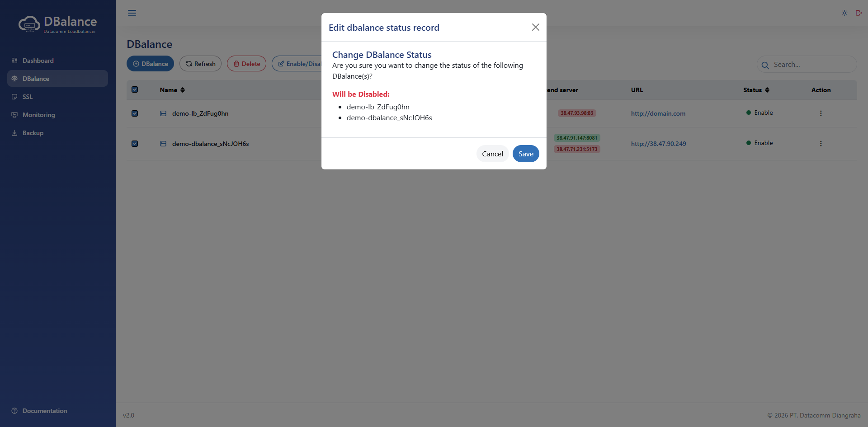The height and width of the screenshot is (427, 868).
Task: Open action menu for demo-dbalance_sNcJOH6s row
Action: pos(821,144)
